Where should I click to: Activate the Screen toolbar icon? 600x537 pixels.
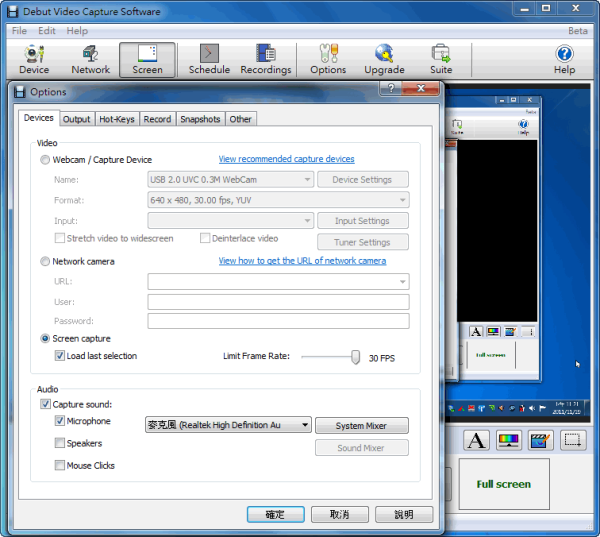[147, 60]
